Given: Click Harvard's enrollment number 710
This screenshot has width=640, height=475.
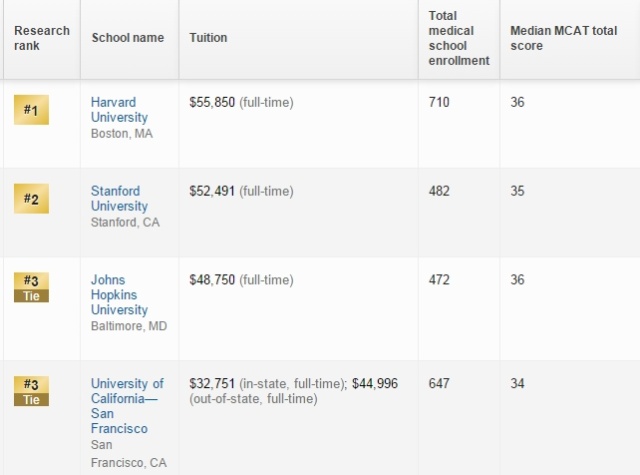Looking at the screenshot, I should click(439, 102).
